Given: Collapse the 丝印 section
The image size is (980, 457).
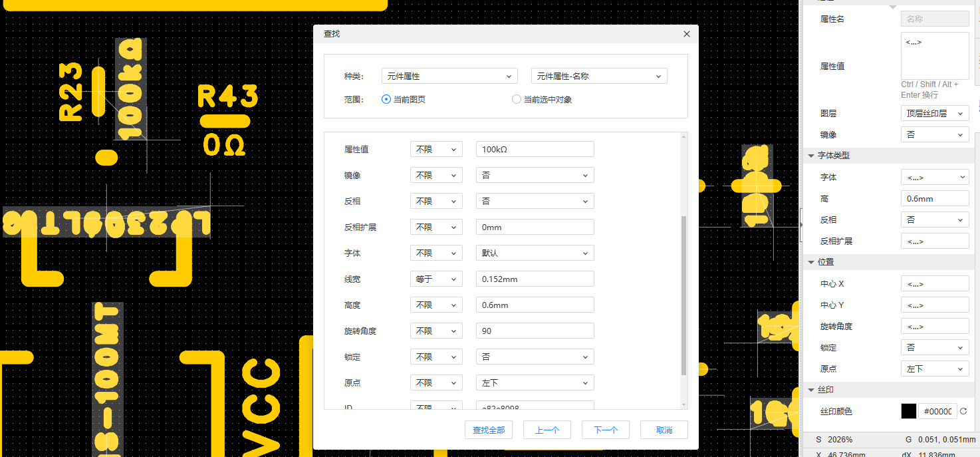Looking at the screenshot, I should (x=811, y=390).
